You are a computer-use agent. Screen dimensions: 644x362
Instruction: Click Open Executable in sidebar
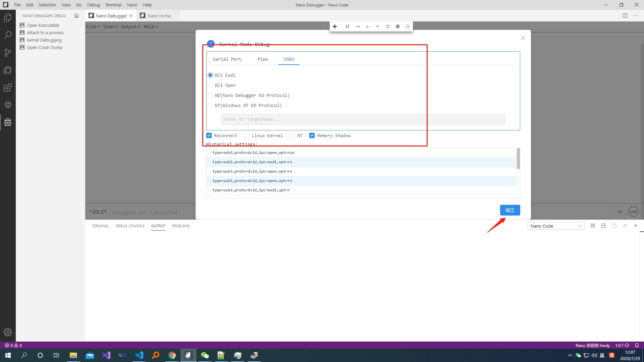point(43,25)
